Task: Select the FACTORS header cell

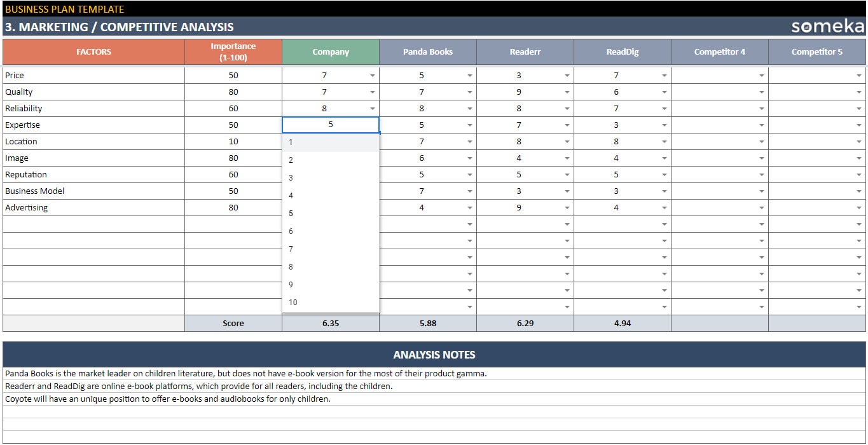Action: (x=93, y=51)
